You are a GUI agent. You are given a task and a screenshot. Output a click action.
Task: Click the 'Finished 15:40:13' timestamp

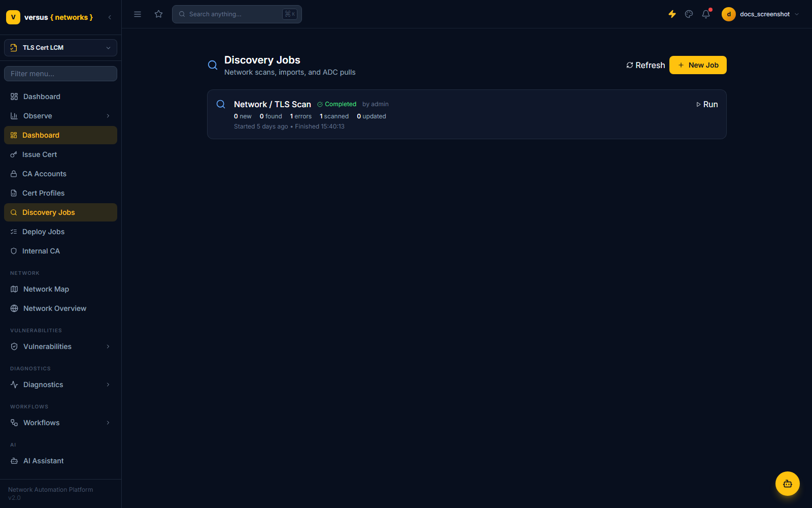(x=320, y=126)
